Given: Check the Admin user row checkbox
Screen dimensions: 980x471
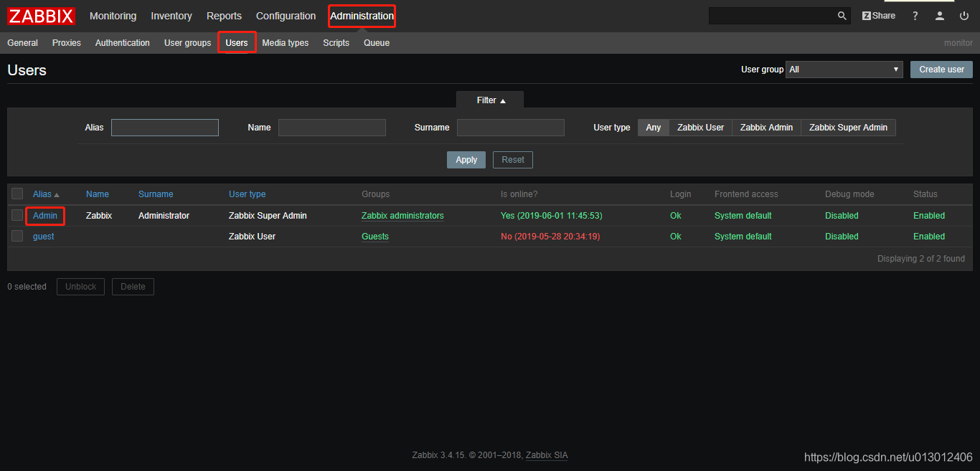Looking at the screenshot, I should coord(17,215).
